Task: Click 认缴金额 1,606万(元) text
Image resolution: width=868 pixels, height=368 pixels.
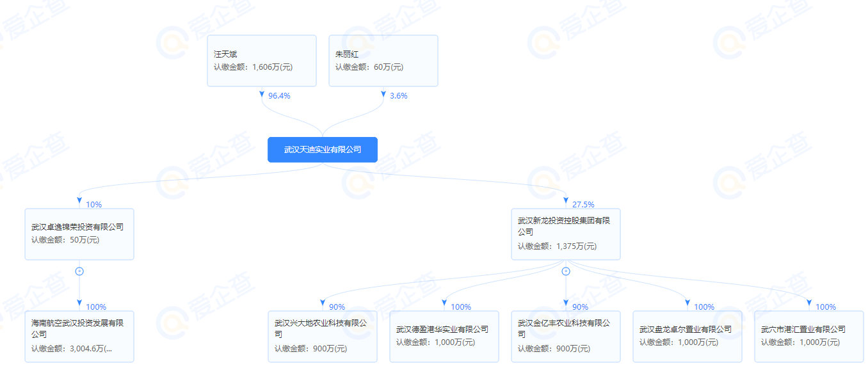Action: (253, 67)
